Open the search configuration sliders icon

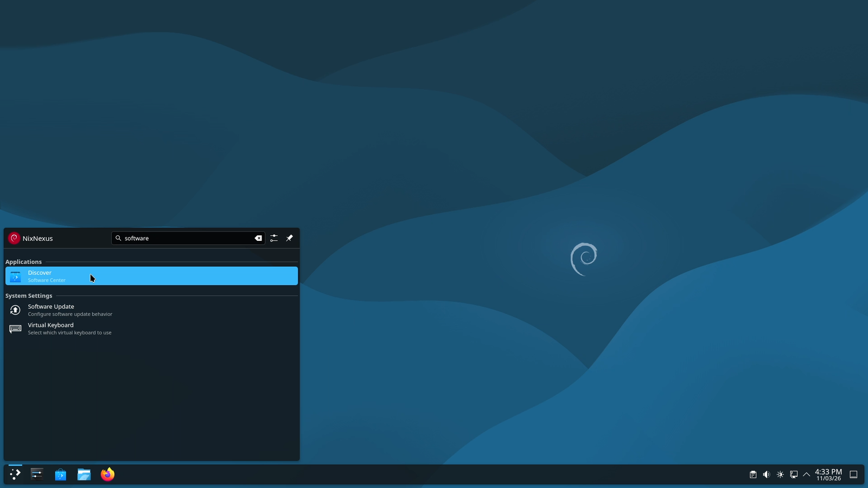coord(274,238)
